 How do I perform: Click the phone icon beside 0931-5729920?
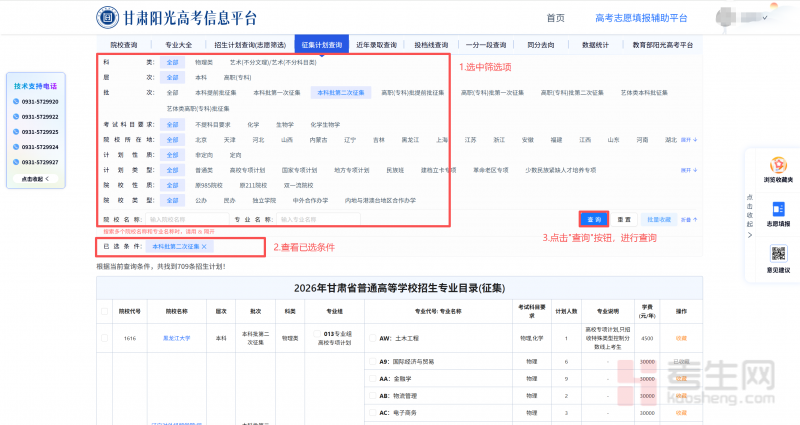coord(16,102)
